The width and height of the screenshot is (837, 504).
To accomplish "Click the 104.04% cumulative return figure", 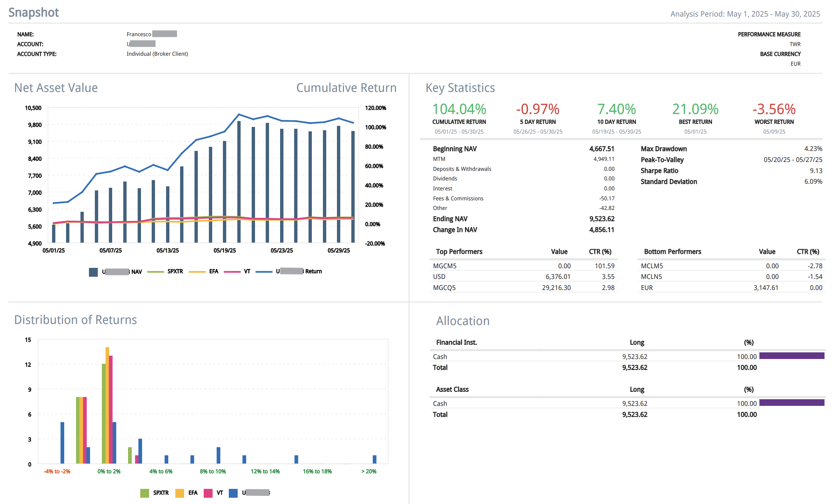I will (459, 109).
